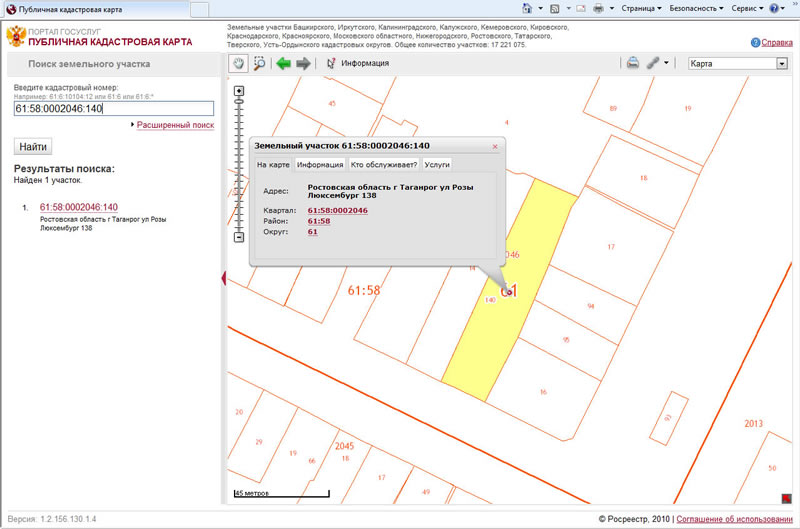Screen dimensions: 800x529
Task: Click the browser print icon
Action: coord(598,8)
